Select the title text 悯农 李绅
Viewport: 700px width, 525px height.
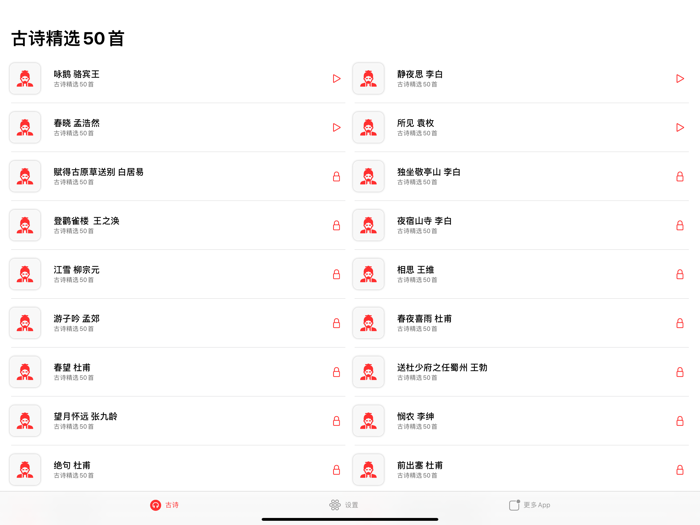pyautogui.click(x=415, y=416)
